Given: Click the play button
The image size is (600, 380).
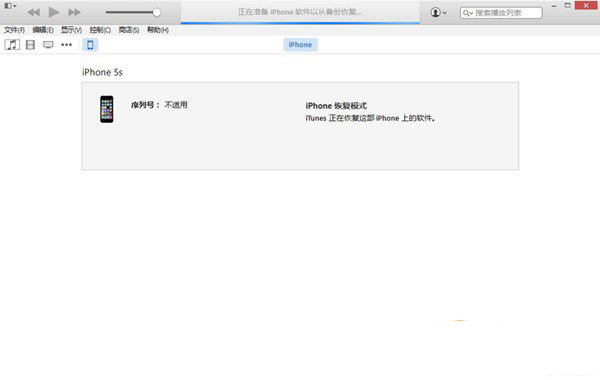Looking at the screenshot, I should (54, 12).
